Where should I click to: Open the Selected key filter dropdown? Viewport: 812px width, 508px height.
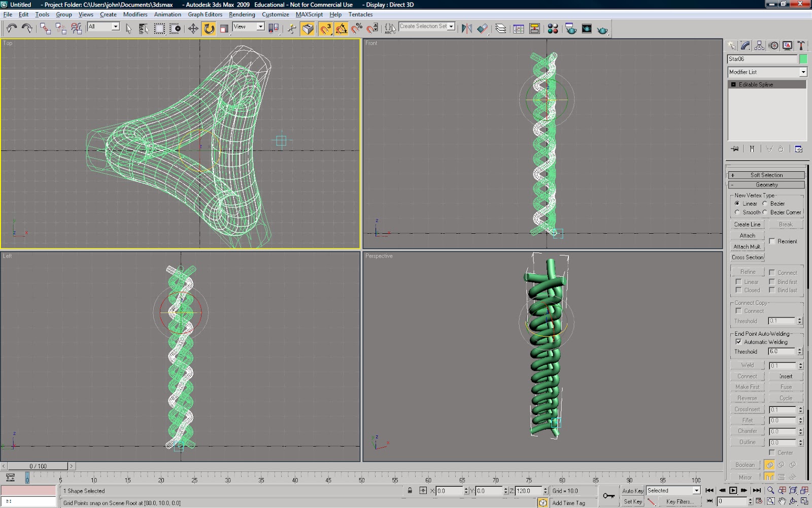tap(697, 490)
